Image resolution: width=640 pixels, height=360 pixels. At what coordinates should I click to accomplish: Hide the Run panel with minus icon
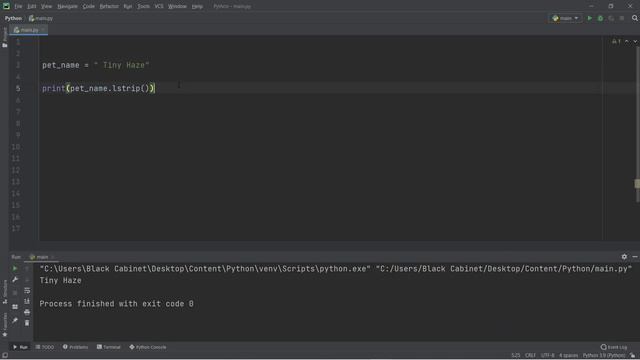pos(635,257)
